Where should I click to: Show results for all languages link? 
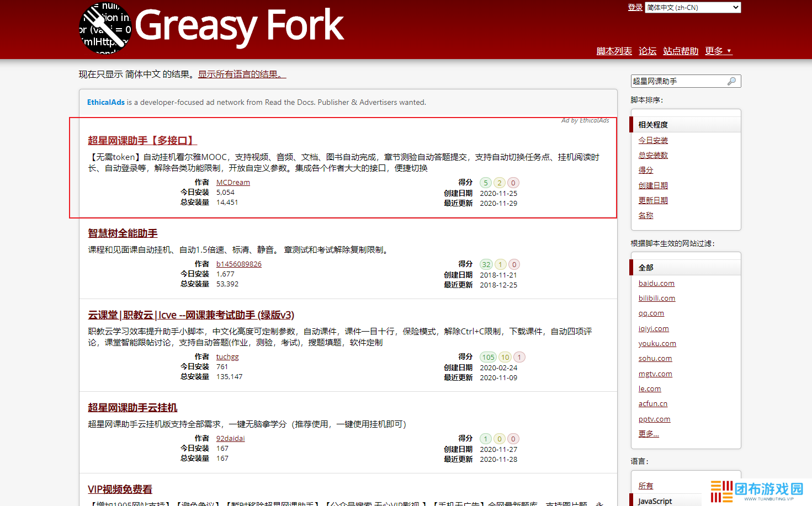[242, 74]
